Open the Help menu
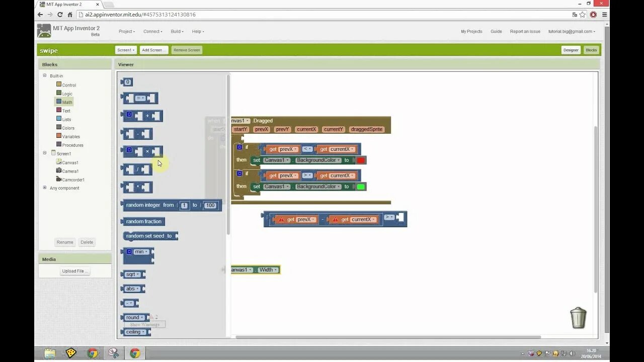This screenshot has height=362, width=644. click(x=198, y=31)
